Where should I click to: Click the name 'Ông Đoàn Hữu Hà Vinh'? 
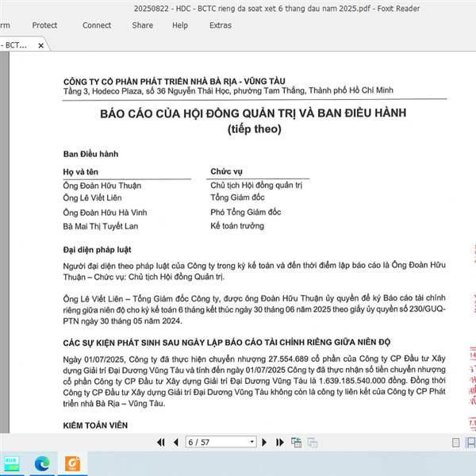105,213
